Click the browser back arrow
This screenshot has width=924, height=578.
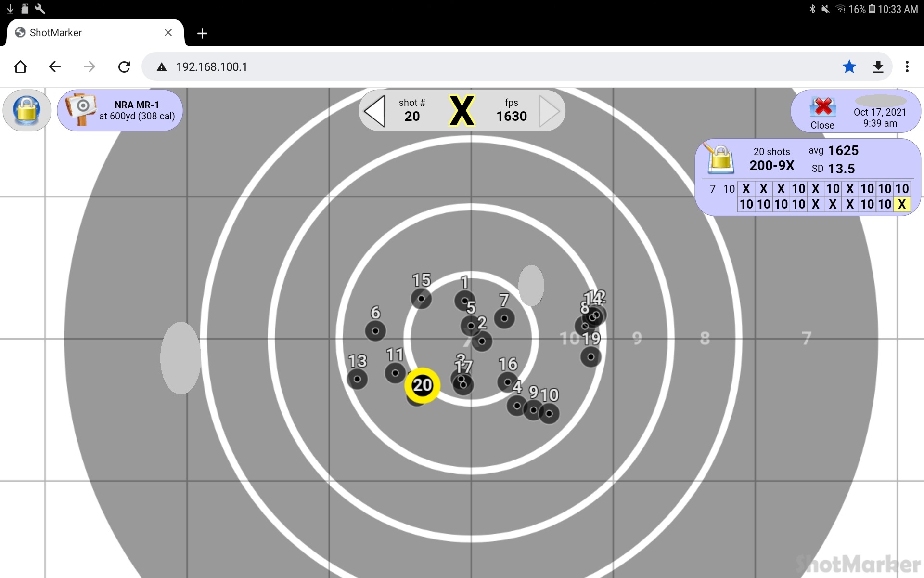click(55, 66)
